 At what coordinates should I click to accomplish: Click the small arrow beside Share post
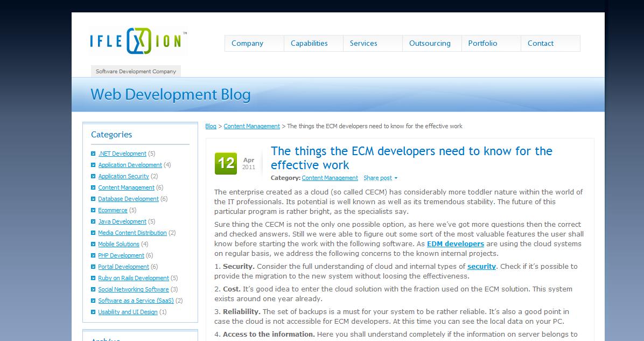396,178
